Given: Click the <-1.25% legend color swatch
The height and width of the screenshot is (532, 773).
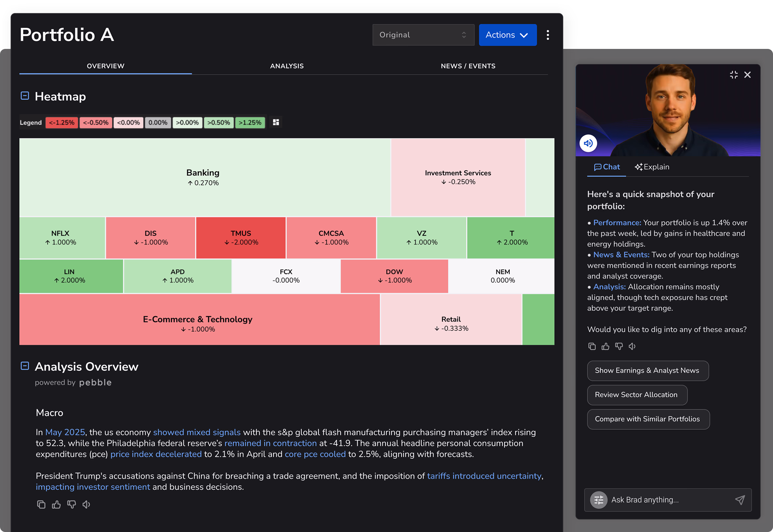Looking at the screenshot, I should (x=62, y=123).
